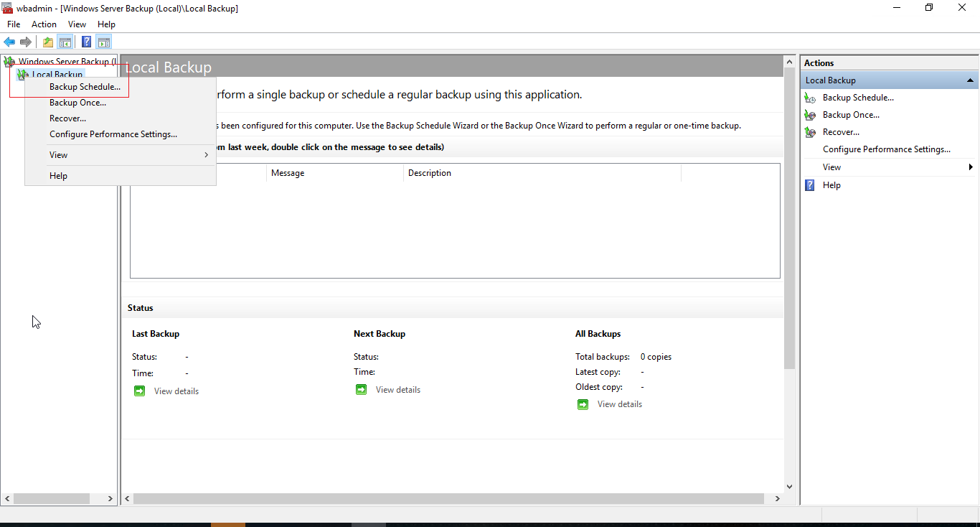Open the File menu

(x=14, y=24)
